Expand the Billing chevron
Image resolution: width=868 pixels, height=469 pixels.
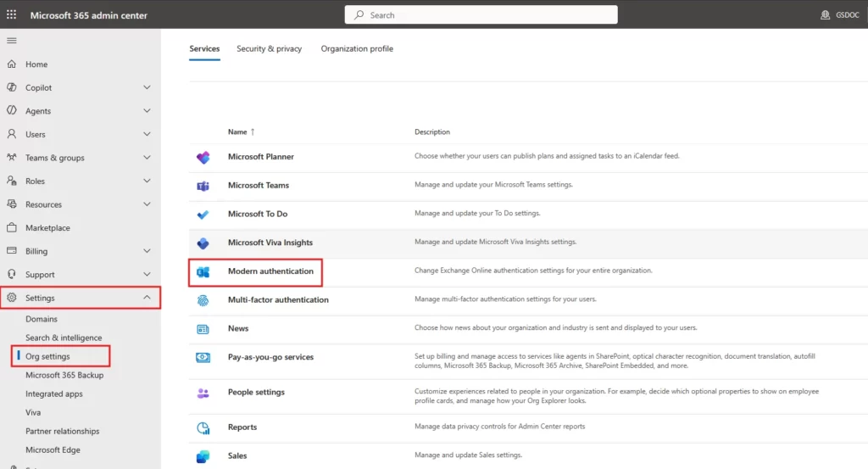point(147,251)
